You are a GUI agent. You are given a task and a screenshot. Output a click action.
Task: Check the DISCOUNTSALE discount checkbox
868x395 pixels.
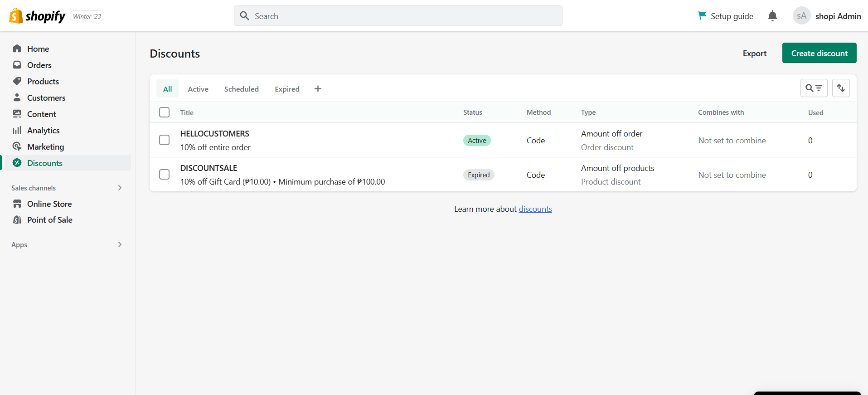coord(165,175)
